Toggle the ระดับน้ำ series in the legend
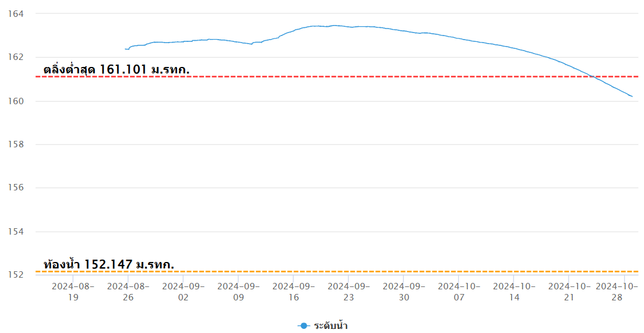Image resolution: width=644 pixels, height=333 pixels. [322, 326]
